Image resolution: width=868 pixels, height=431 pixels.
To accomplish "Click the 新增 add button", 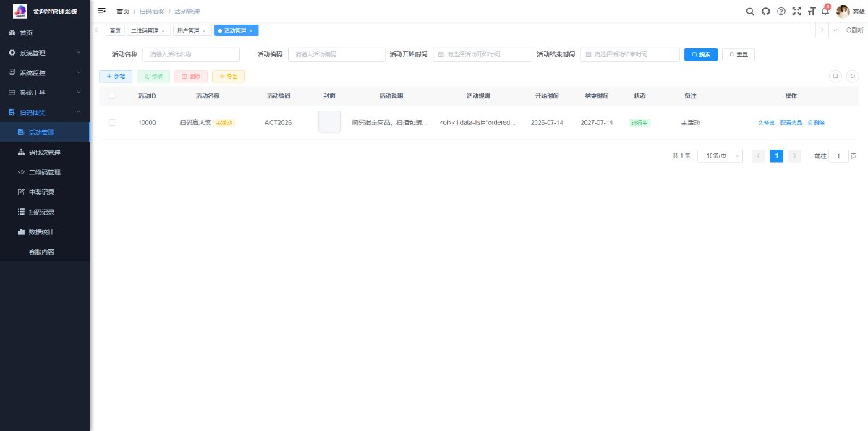I will pyautogui.click(x=116, y=76).
